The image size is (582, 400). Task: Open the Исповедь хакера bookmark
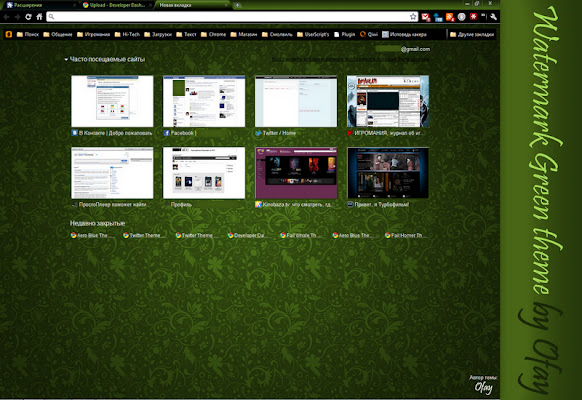click(x=404, y=35)
